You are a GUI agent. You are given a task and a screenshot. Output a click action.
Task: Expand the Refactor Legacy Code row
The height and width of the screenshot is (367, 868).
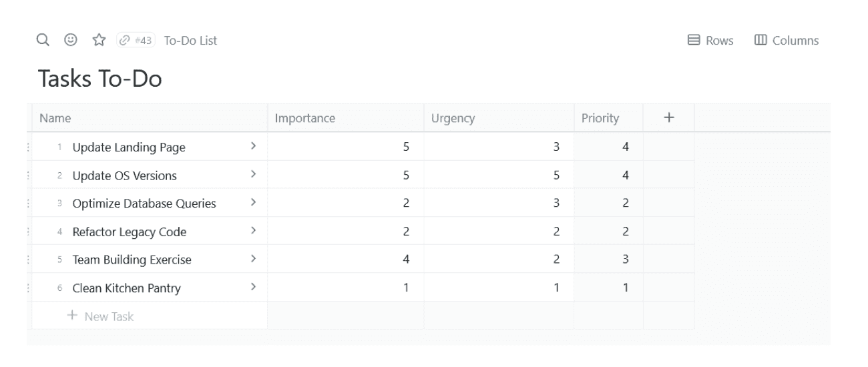(x=253, y=232)
